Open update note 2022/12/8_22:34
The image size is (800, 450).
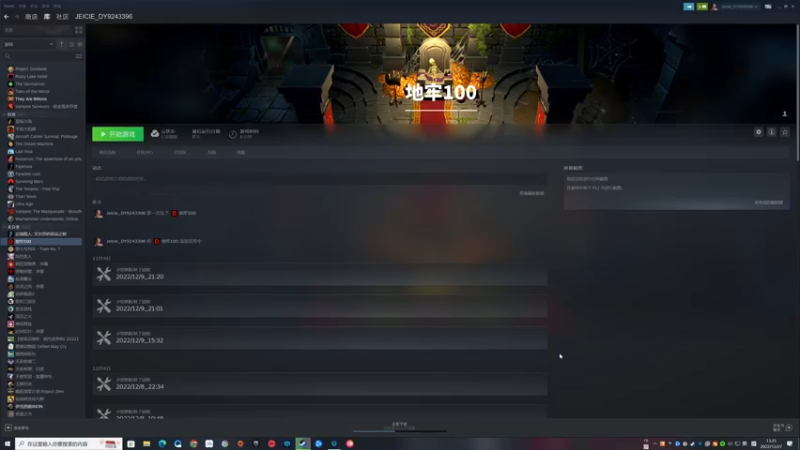pos(320,384)
